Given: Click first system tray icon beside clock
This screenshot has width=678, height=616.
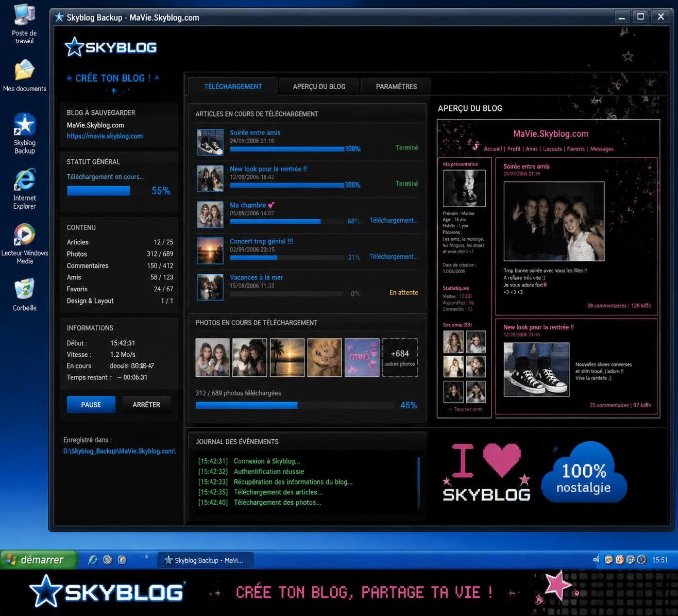Looking at the screenshot, I should point(609,560).
